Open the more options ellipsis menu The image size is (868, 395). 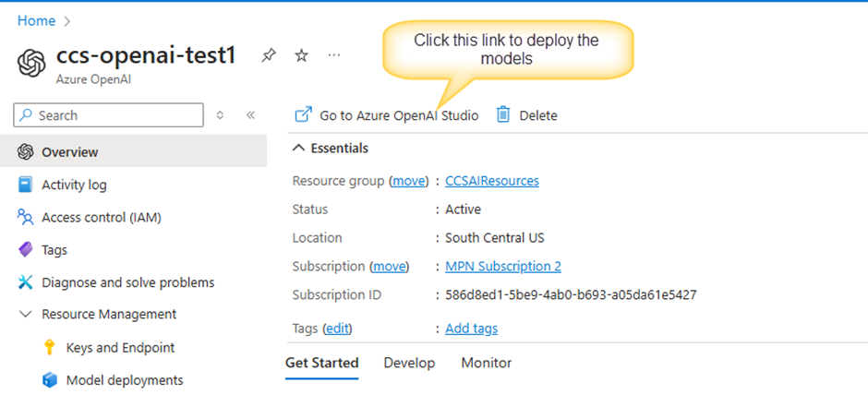point(333,55)
